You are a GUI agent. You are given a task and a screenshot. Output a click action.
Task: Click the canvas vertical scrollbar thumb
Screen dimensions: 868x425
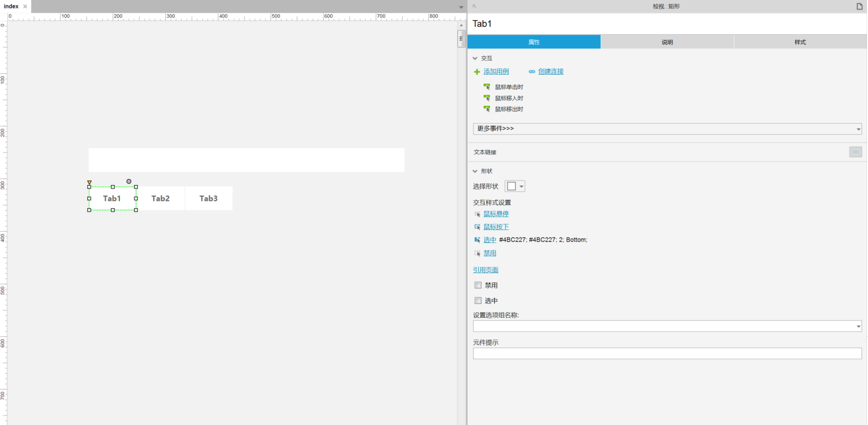461,38
